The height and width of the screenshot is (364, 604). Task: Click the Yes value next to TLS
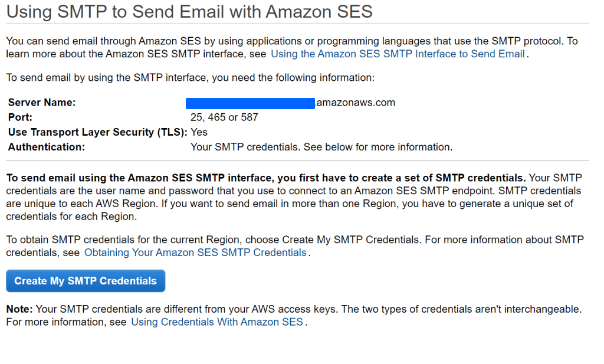(199, 132)
